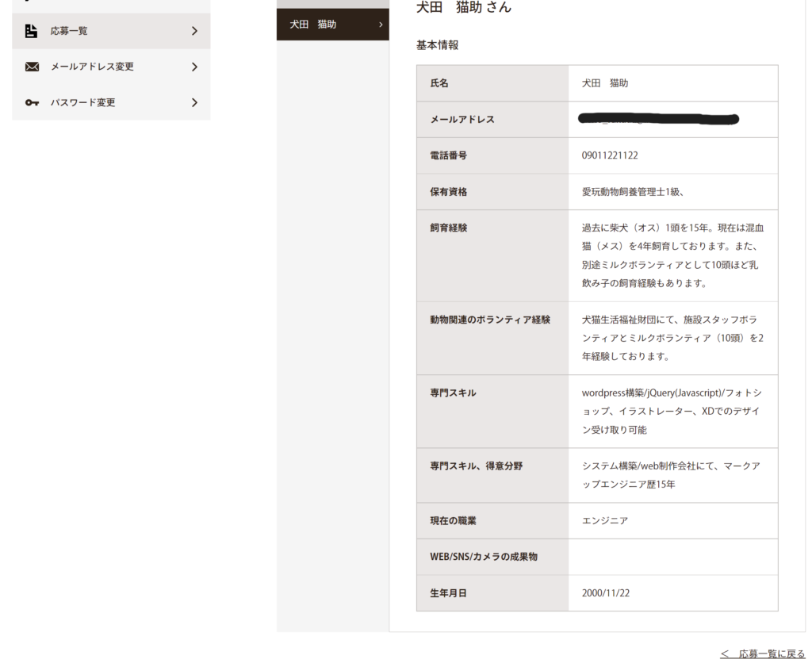Click the chevron next to メールアドレス変更
The height and width of the screenshot is (663, 812).
tap(194, 67)
